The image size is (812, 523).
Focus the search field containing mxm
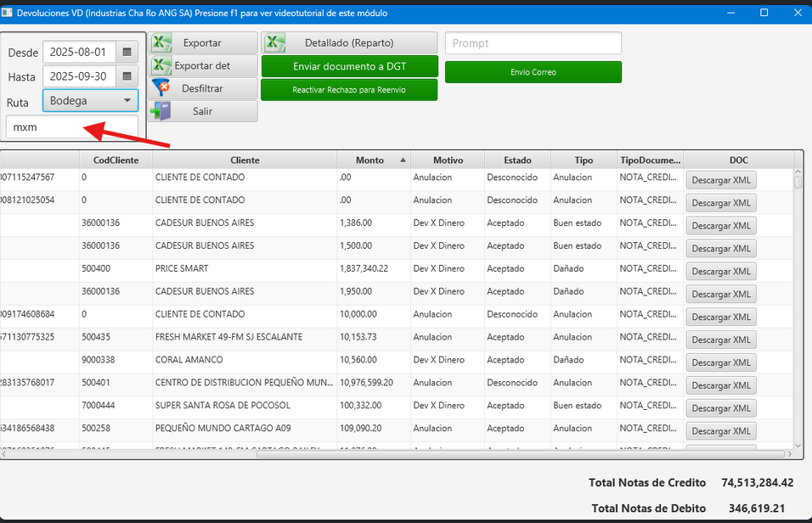click(x=71, y=127)
